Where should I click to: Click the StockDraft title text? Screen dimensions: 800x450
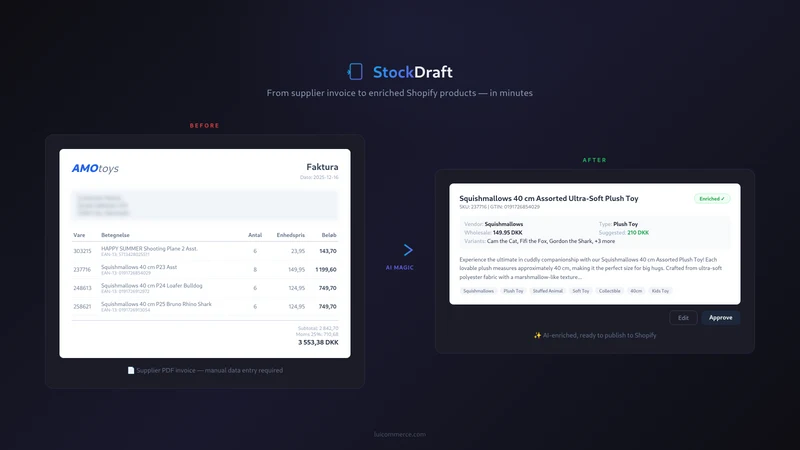pos(412,72)
